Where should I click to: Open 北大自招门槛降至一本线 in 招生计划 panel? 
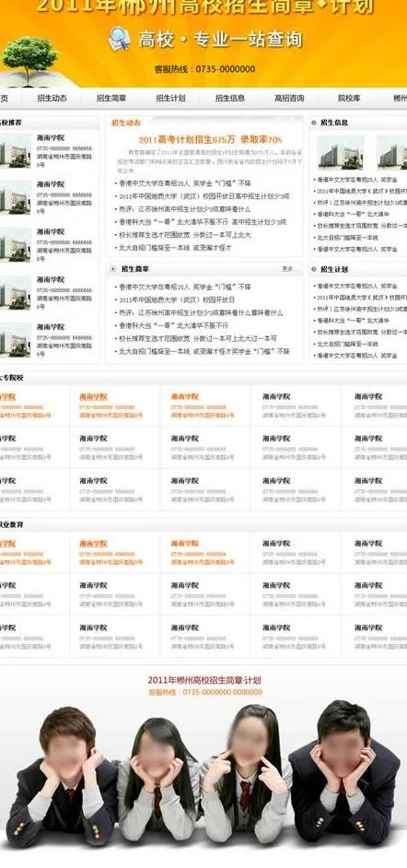(347, 345)
